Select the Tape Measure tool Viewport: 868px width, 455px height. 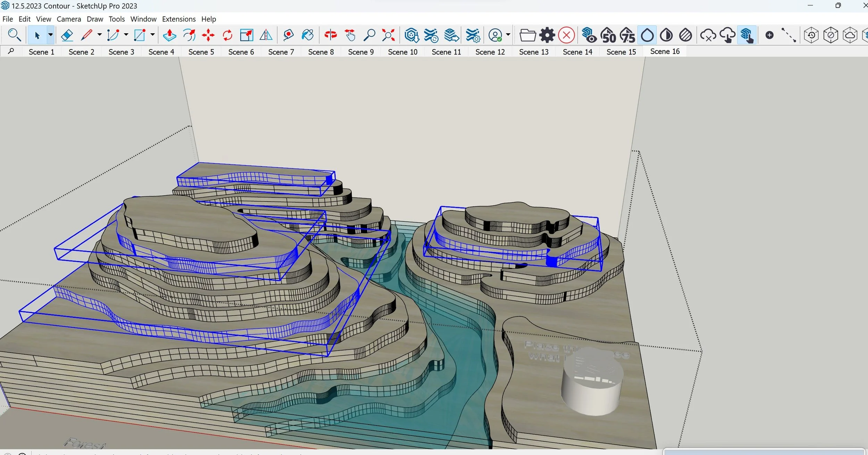pos(288,35)
